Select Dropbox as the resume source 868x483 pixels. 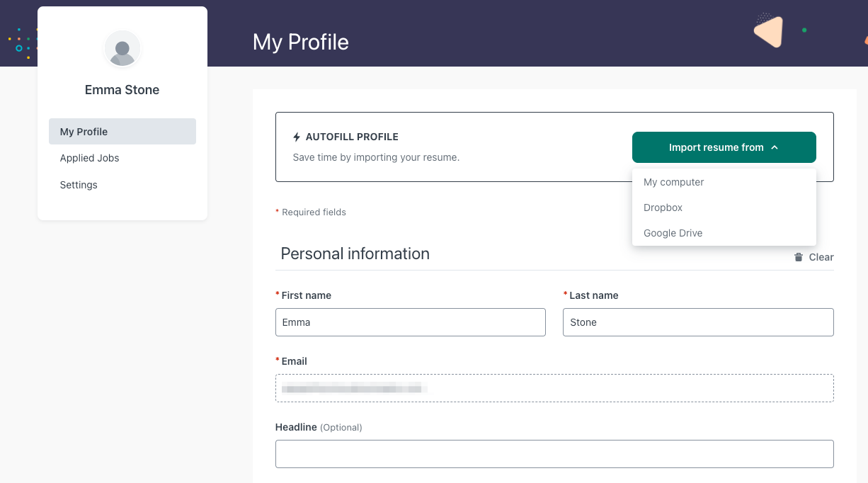[x=663, y=208]
